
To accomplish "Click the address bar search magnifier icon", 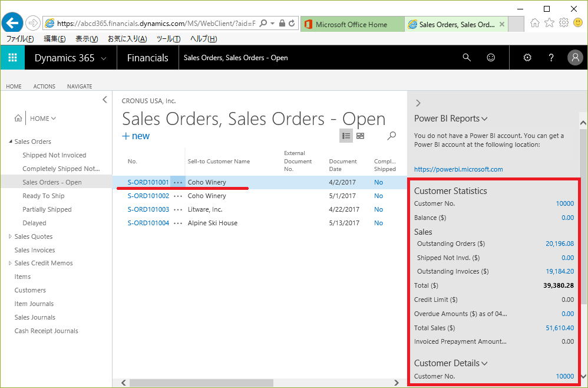I will tap(263, 23).
